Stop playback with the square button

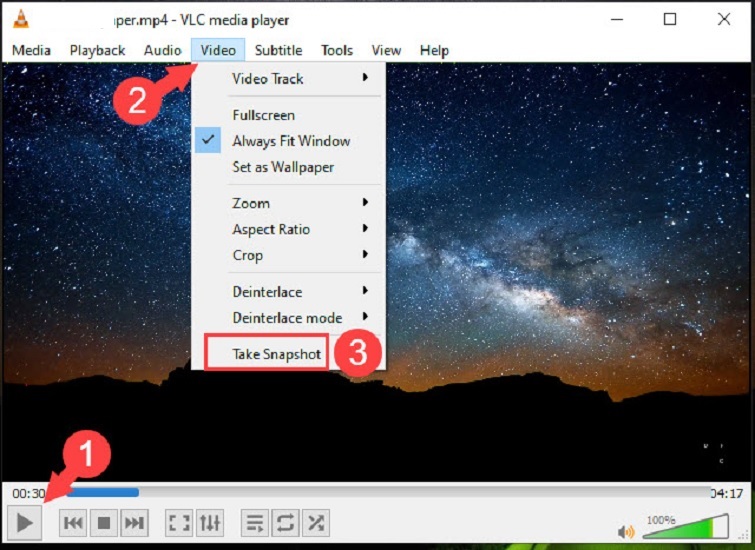(104, 522)
